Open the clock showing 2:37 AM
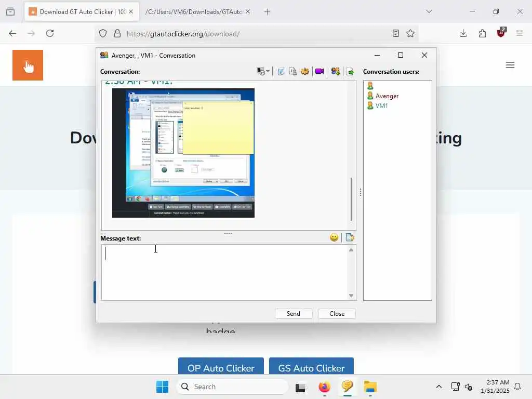 (495, 387)
